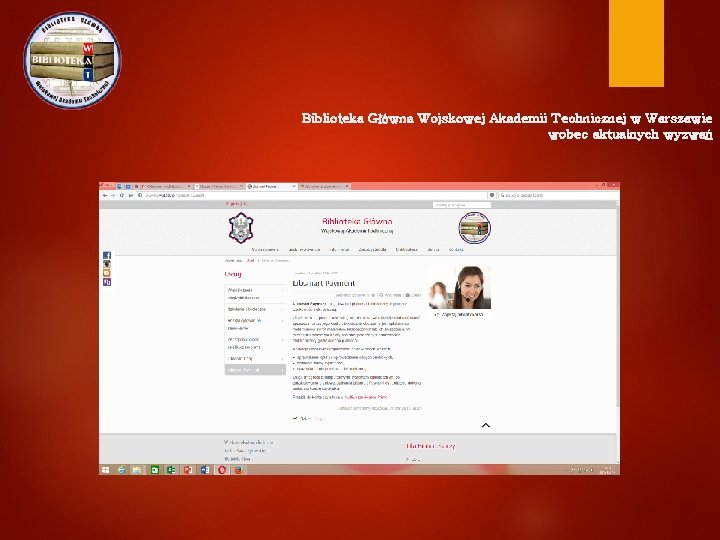Click the language link in the top grey bar
The image size is (720, 540).
(x=236, y=204)
